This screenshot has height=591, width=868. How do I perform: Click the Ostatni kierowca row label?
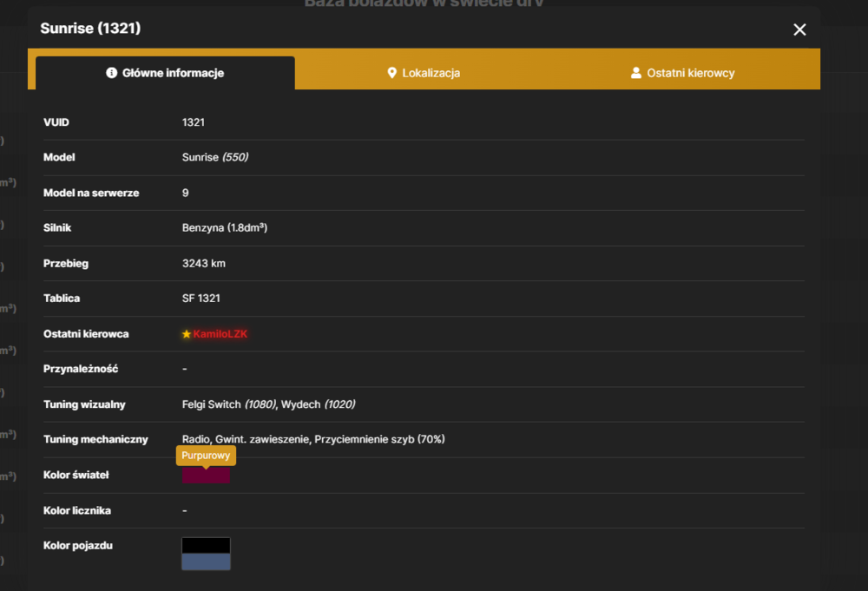[86, 333]
